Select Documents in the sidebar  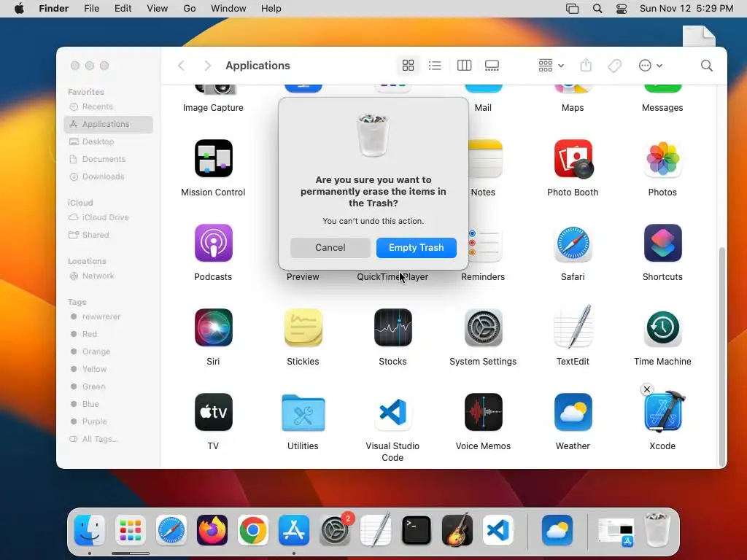[109, 159]
